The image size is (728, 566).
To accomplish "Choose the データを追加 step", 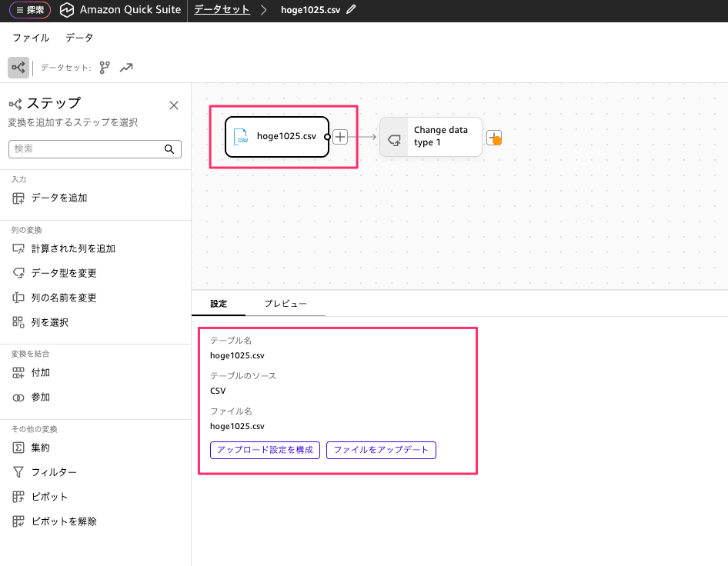I will pyautogui.click(x=59, y=198).
